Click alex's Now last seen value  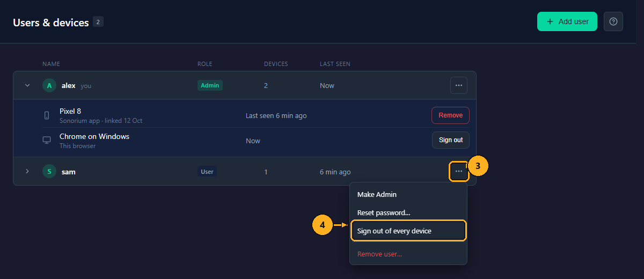[327, 86]
